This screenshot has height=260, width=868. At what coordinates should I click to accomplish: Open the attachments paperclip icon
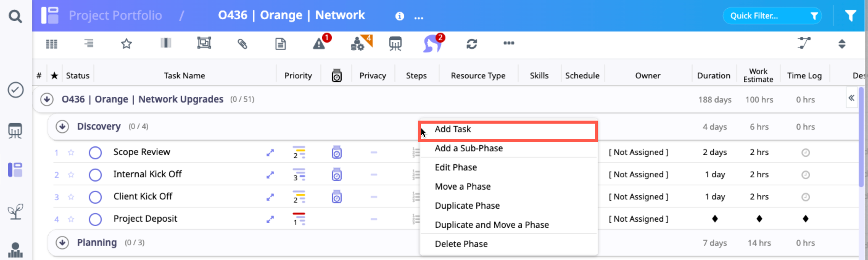pos(242,44)
